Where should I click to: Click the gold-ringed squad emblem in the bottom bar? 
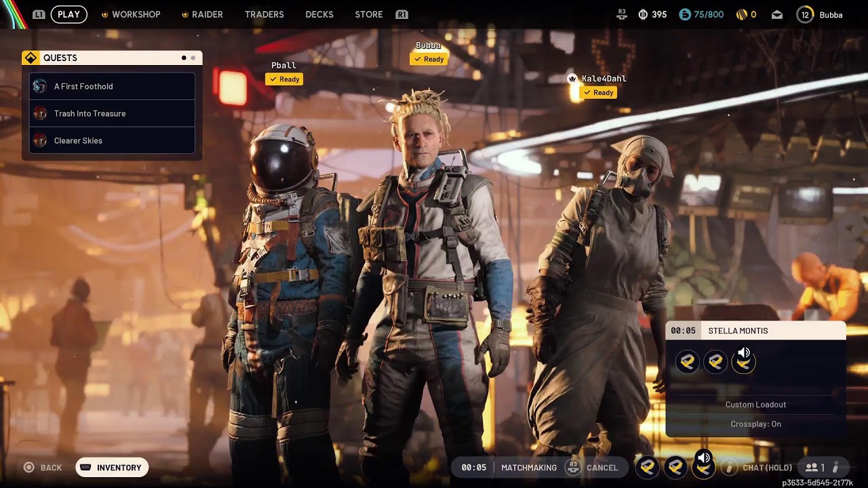(703, 468)
